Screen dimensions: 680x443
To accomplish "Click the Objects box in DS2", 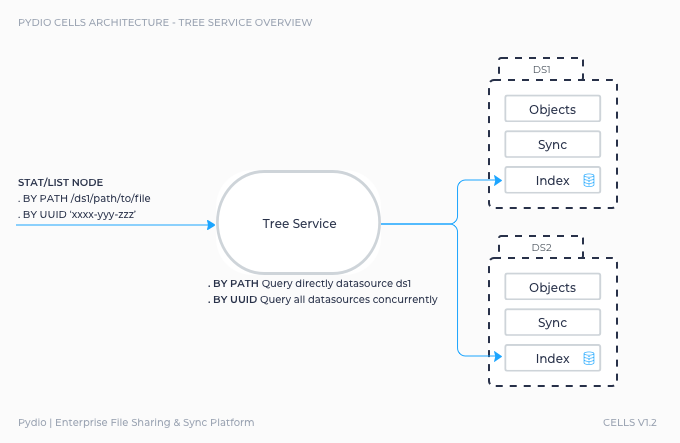I will [552, 287].
